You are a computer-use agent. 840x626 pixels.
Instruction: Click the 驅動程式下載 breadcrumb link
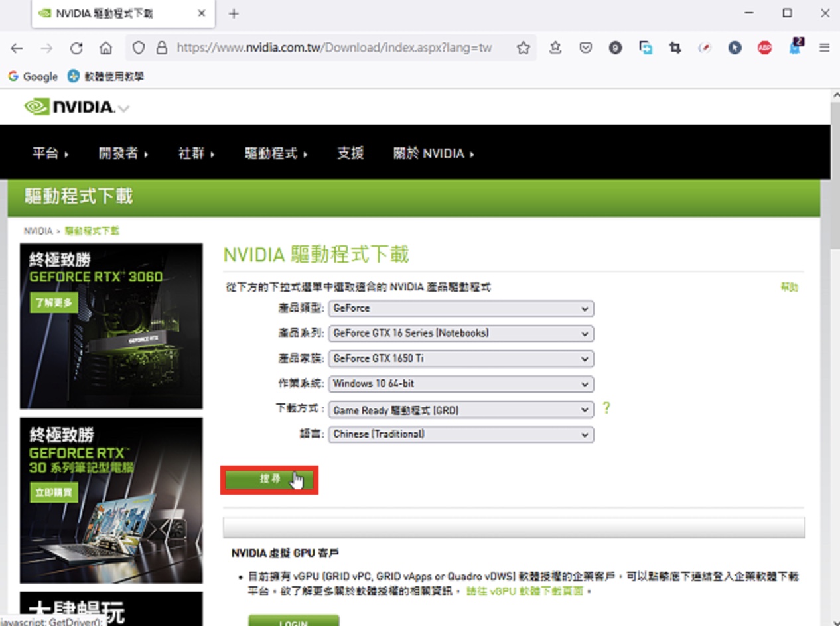tap(92, 231)
